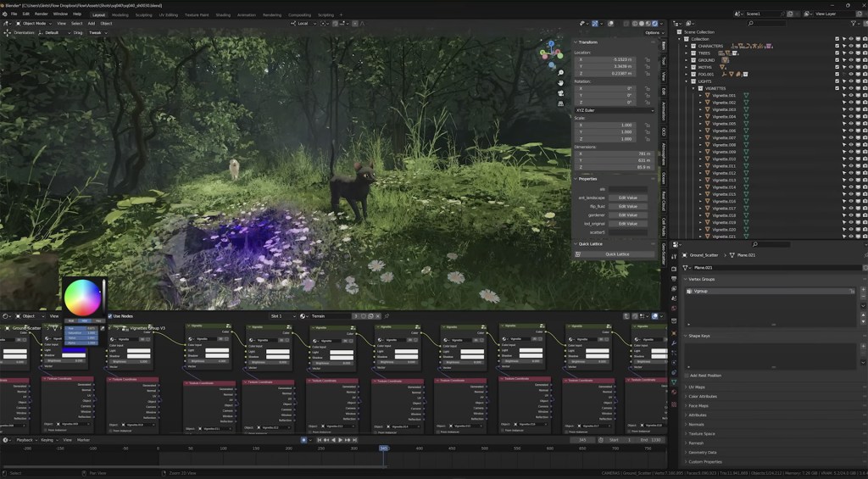Move vertex group up arrow
Image resolution: width=868 pixels, height=479 pixels.
coord(863,315)
